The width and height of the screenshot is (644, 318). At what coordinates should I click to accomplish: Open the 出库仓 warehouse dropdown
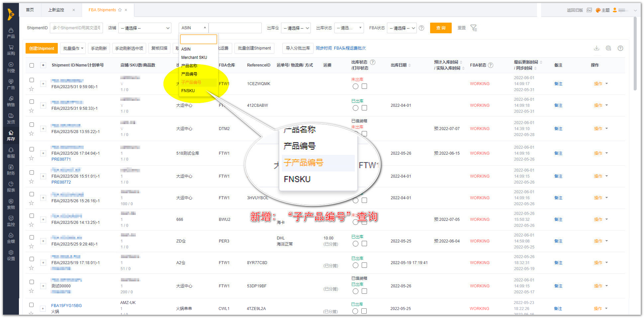[296, 28]
